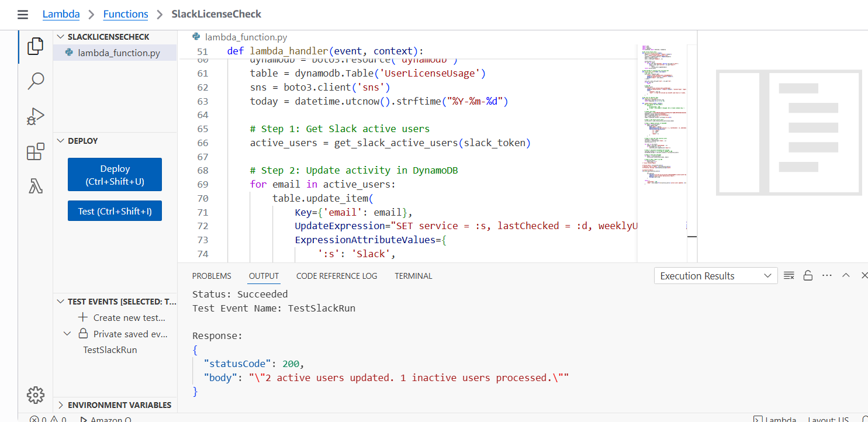Screen dimensions: 868x422
Task: Open the Run and Debug view icon
Action: coord(36,116)
